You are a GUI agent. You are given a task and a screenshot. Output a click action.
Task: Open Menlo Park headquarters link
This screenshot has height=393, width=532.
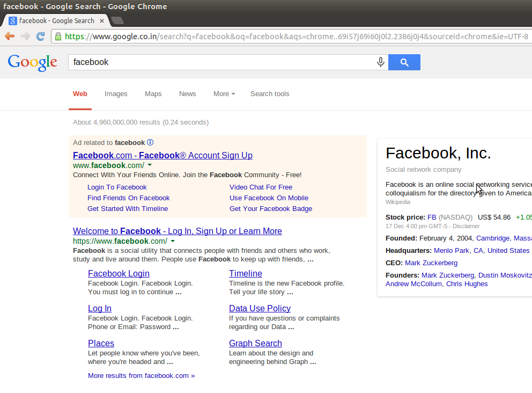pyautogui.click(x=452, y=251)
